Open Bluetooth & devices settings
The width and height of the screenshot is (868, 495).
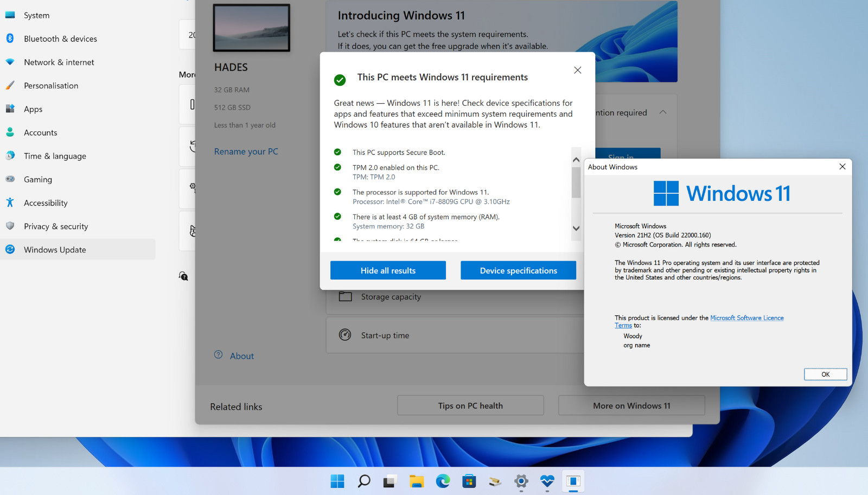coord(60,39)
